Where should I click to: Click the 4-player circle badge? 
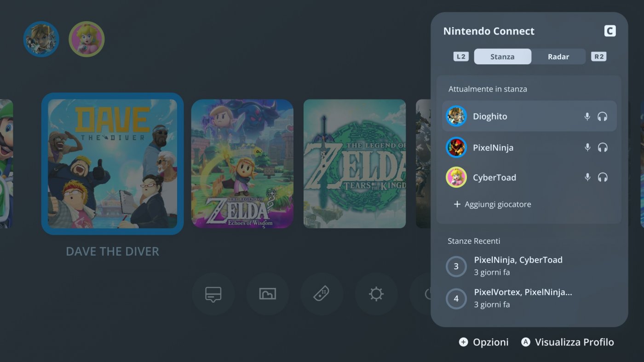[456, 299]
